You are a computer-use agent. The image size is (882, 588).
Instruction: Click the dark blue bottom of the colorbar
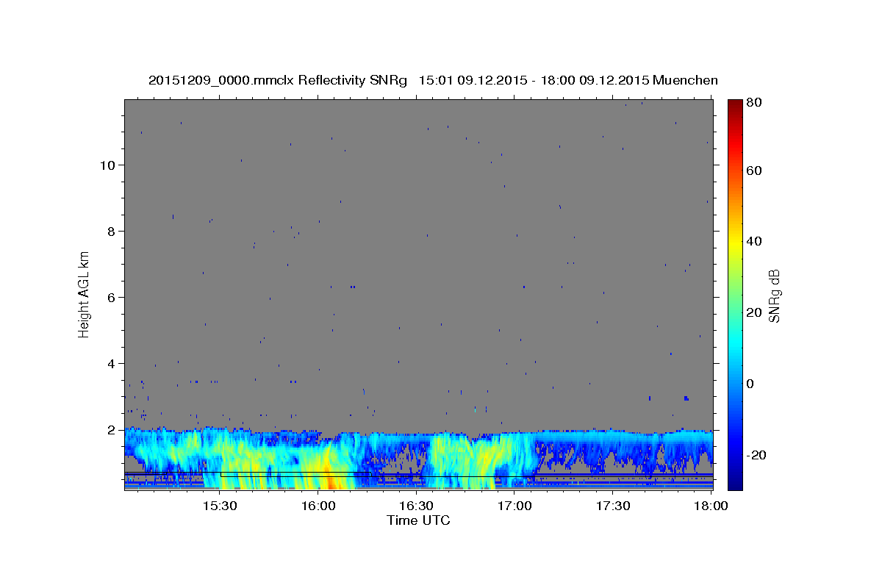(735, 485)
